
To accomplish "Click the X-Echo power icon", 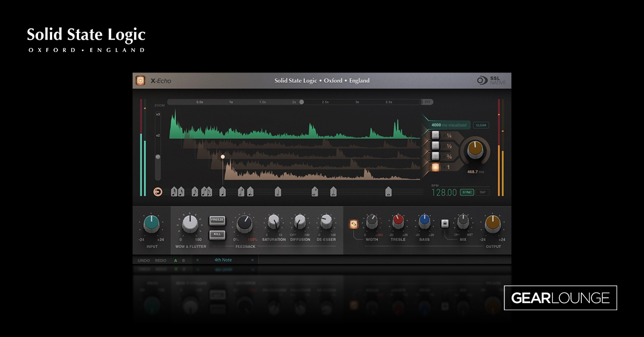I will pos(140,80).
